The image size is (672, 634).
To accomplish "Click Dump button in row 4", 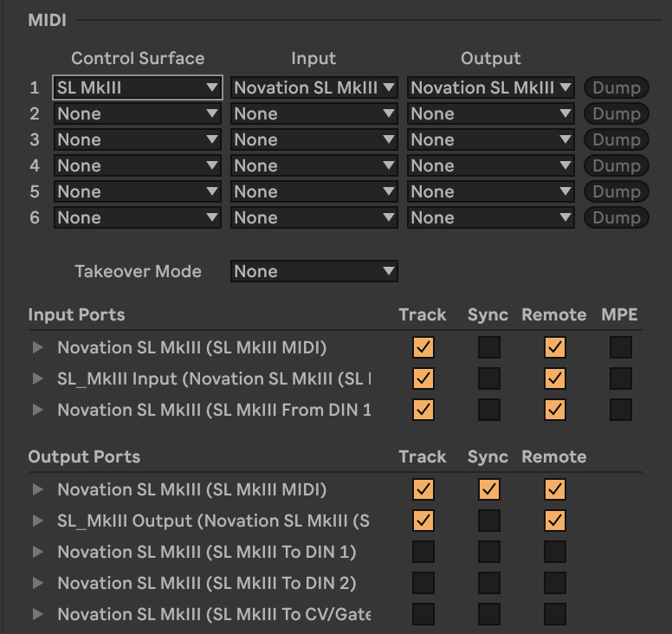I will point(617,165).
